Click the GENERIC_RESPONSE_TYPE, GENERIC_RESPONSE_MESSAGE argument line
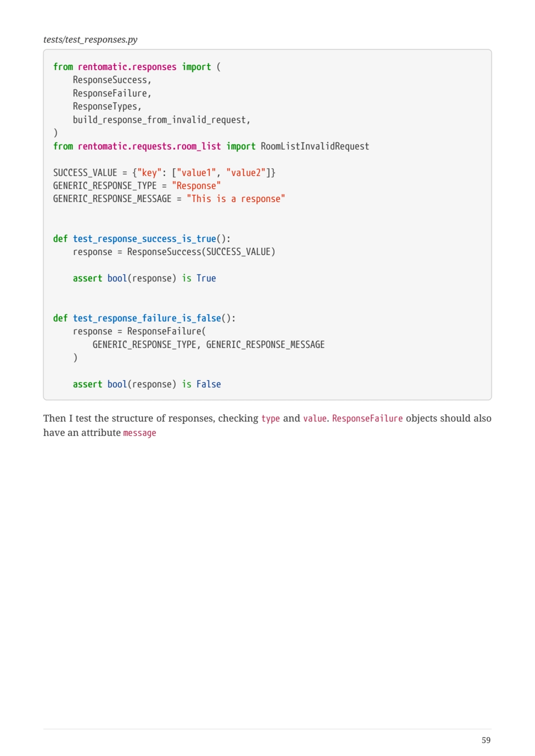 209,345
